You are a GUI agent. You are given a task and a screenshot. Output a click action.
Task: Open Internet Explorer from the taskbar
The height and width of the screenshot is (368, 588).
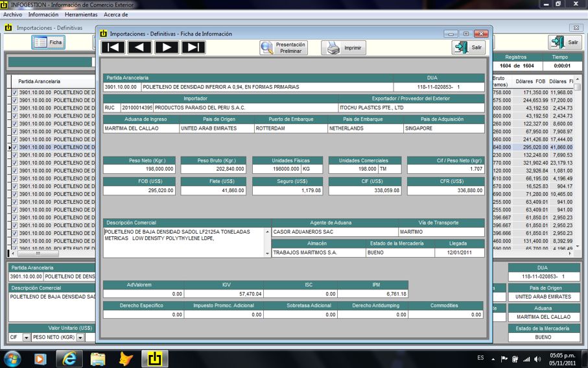click(69, 358)
